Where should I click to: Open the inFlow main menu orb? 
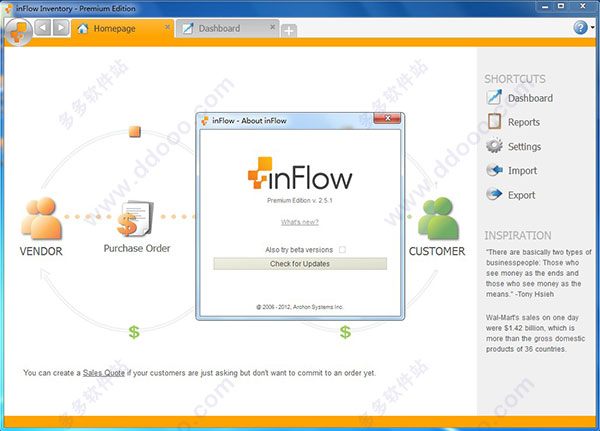pos(18,32)
